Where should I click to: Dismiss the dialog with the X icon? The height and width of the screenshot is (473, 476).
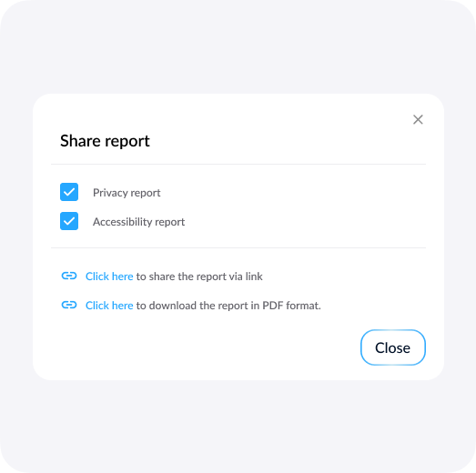[x=418, y=119]
